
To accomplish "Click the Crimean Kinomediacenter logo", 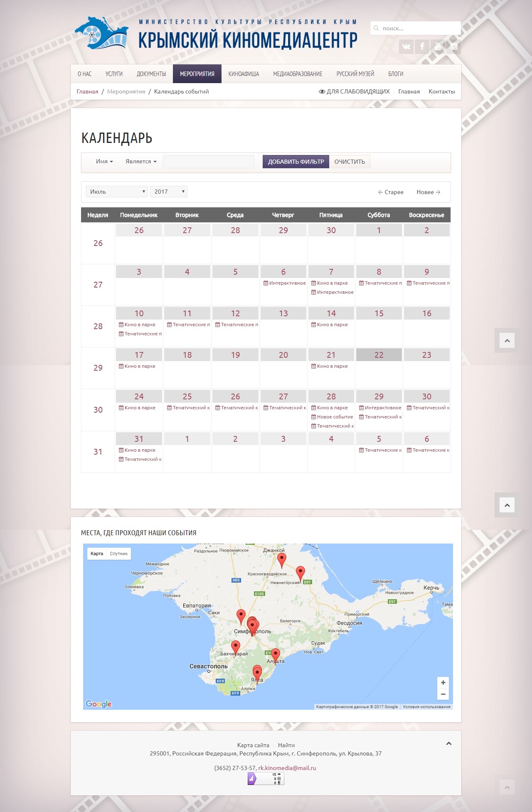I will coord(101,33).
